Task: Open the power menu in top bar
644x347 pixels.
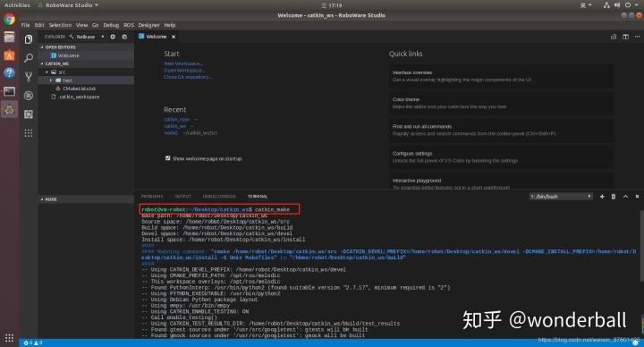Action: (x=631, y=5)
